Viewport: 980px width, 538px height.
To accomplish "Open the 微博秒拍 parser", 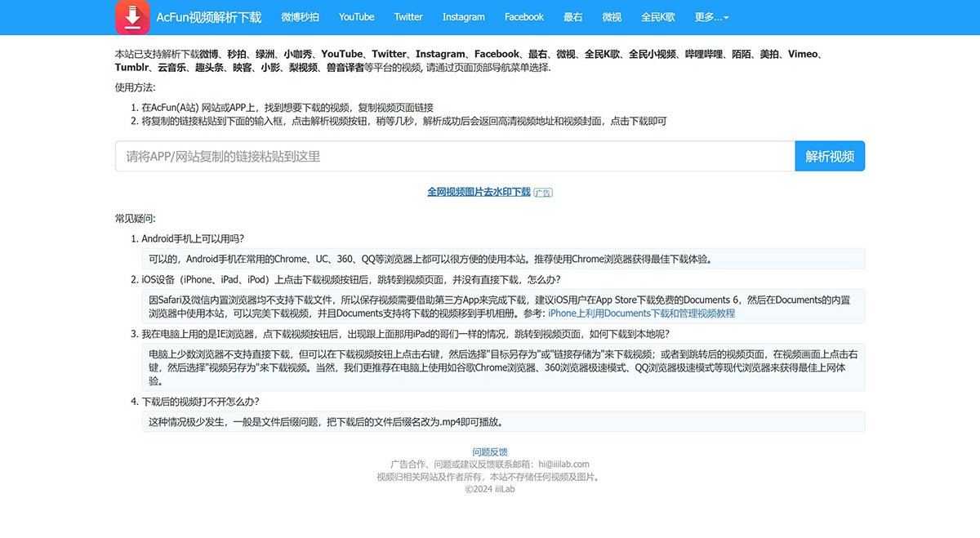I will [301, 16].
